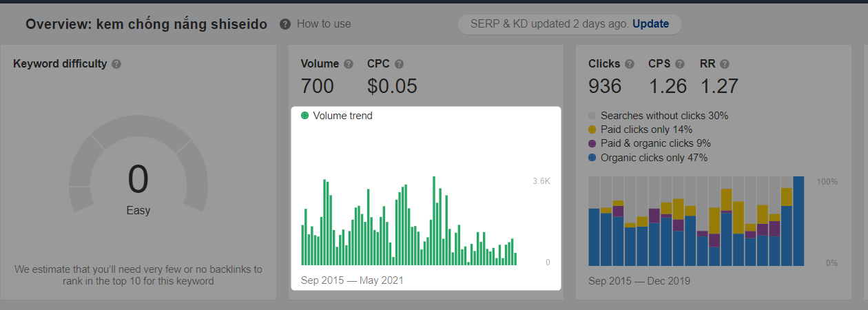Viewport: 868px width, 310px height.
Task: Select the Clicks value 936
Action: 605,86
